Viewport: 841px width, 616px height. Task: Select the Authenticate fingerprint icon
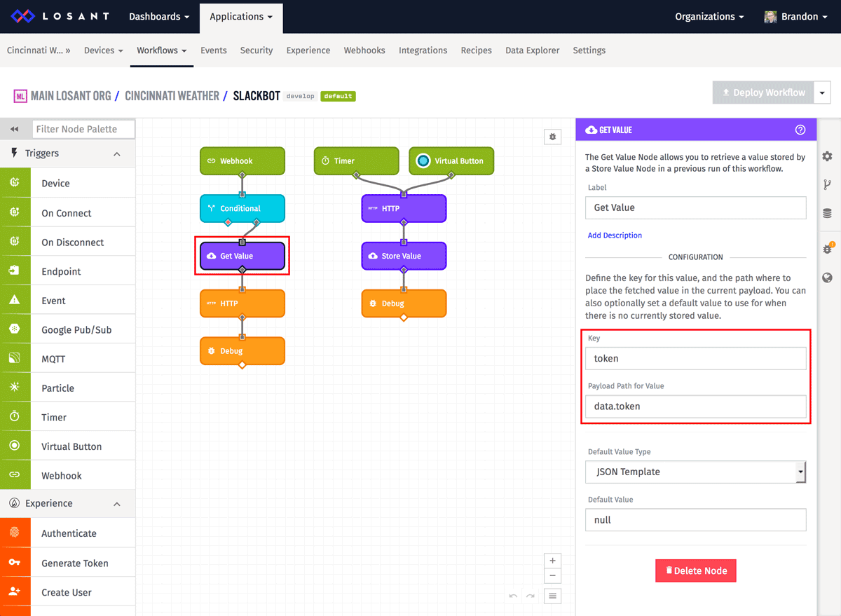pyautogui.click(x=15, y=533)
